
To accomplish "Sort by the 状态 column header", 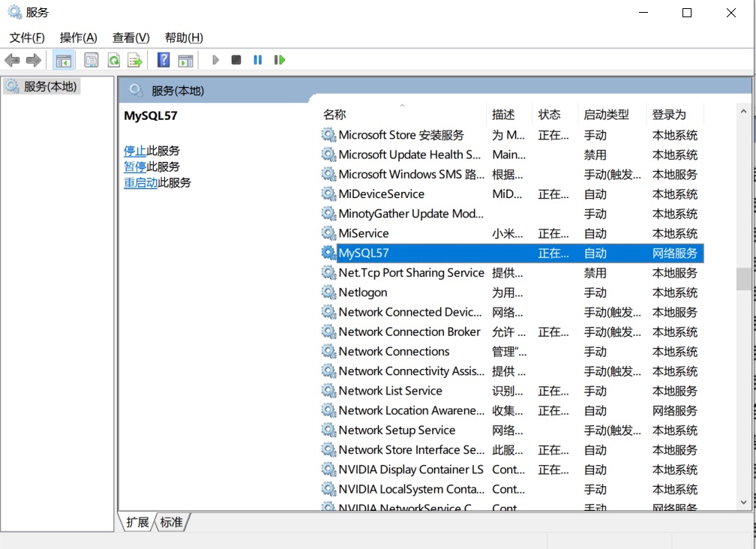I will coord(554,114).
